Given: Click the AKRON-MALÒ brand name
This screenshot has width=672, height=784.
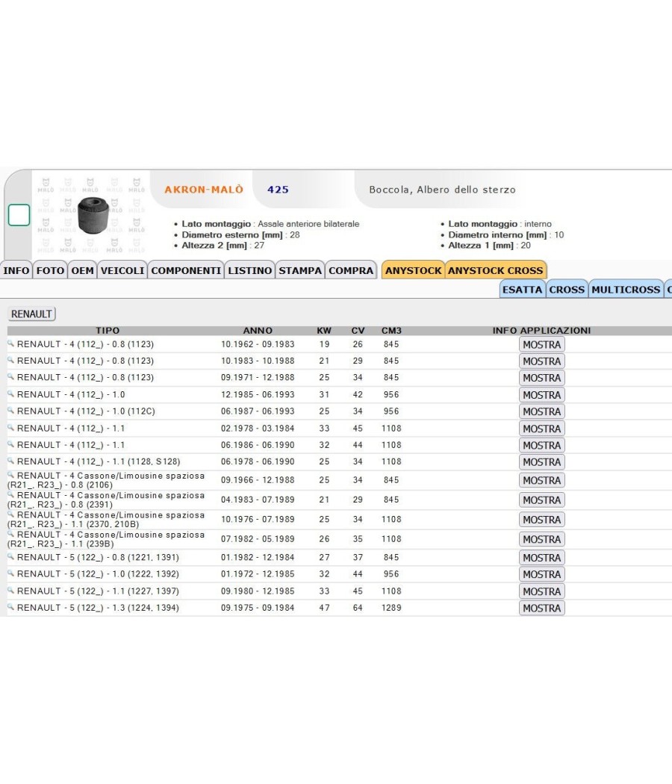Looking at the screenshot, I should pyautogui.click(x=204, y=190).
